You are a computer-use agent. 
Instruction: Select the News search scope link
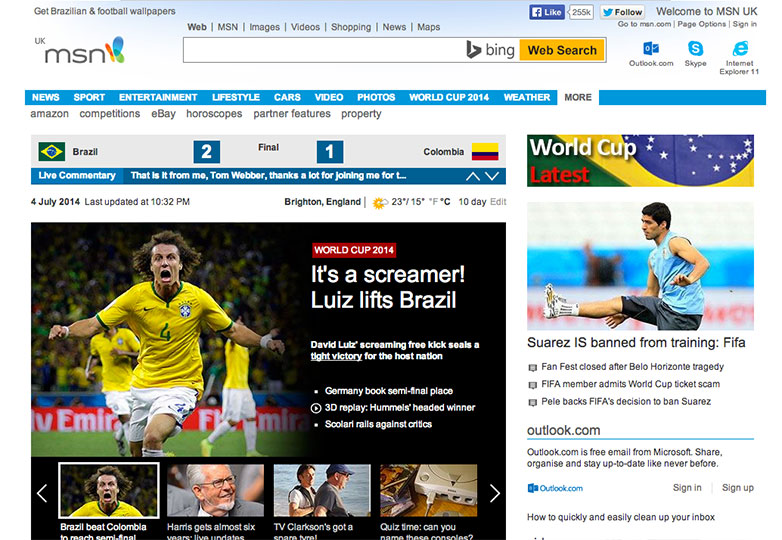tap(394, 27)
